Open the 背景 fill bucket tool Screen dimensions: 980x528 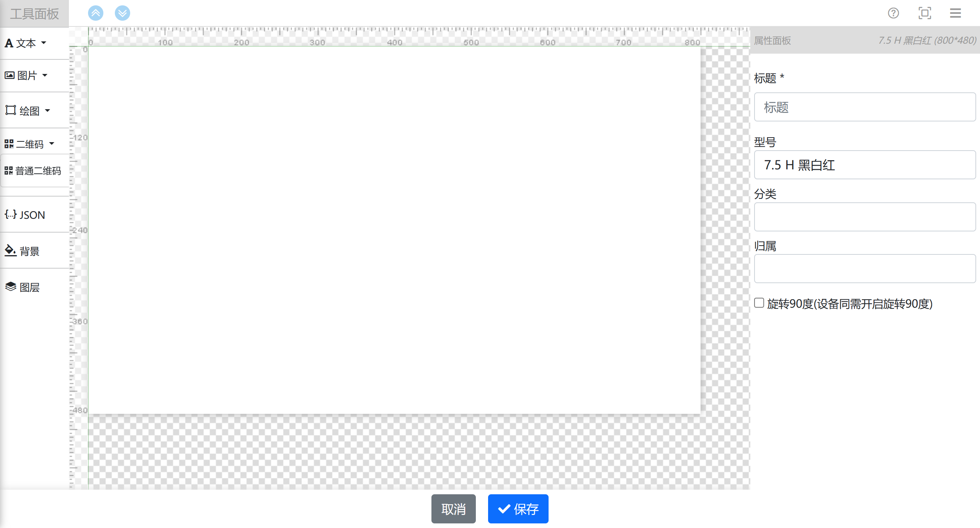[x=22, y=251]
